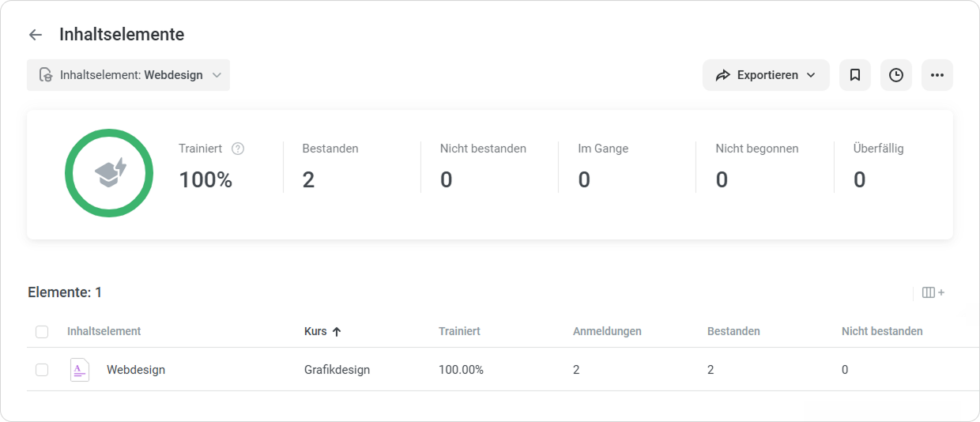Go back using the left arrow icon
This screenshot has width=980, height=422.
click(x=35, y=35)
